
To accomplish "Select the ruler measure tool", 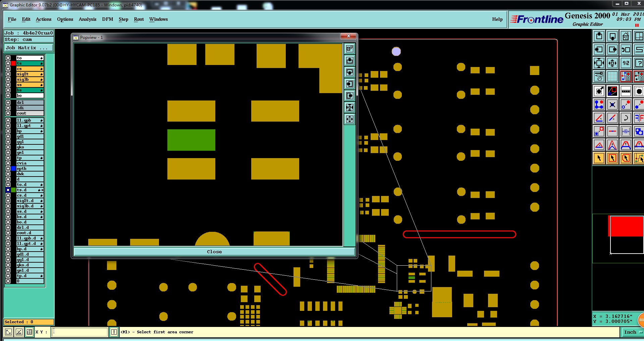I will (626, 91).
